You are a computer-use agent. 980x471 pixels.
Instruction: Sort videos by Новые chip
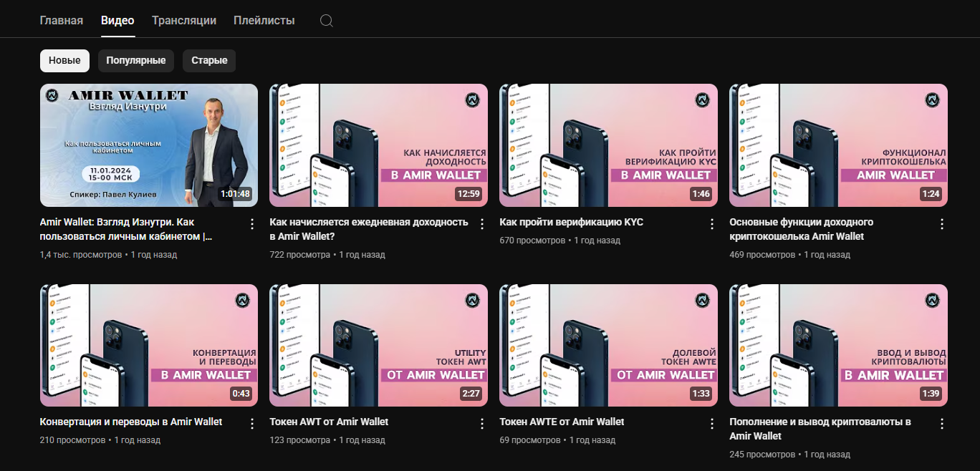pyautogui.click(x=64, y=61)
